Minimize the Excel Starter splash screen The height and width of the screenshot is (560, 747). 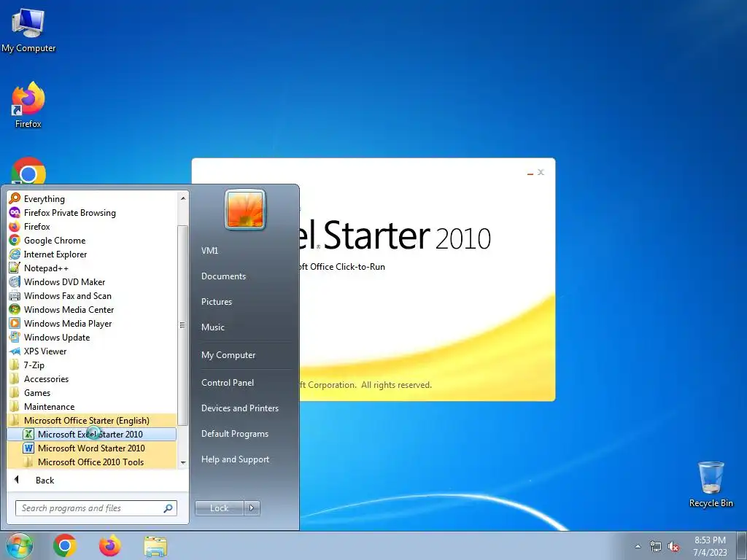[530, 172]
